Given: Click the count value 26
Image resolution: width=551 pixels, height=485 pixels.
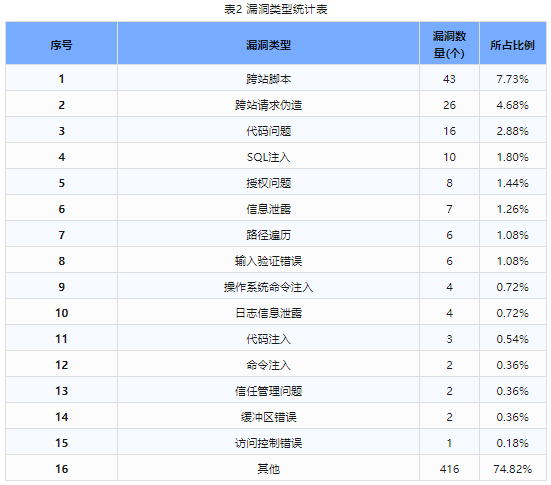Looking at the screenshot, I should coord(449,105).
